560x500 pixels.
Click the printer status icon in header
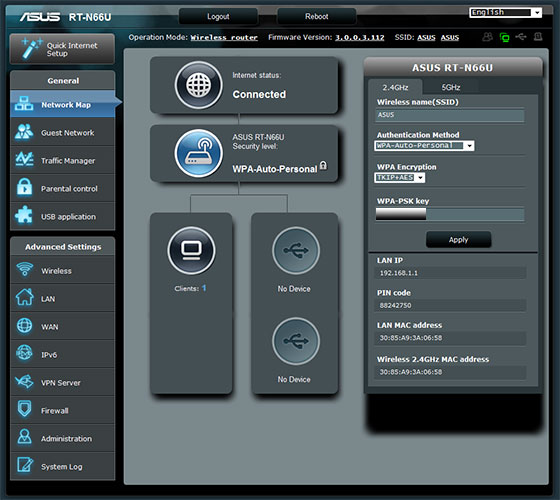click(x=538, y=36)
